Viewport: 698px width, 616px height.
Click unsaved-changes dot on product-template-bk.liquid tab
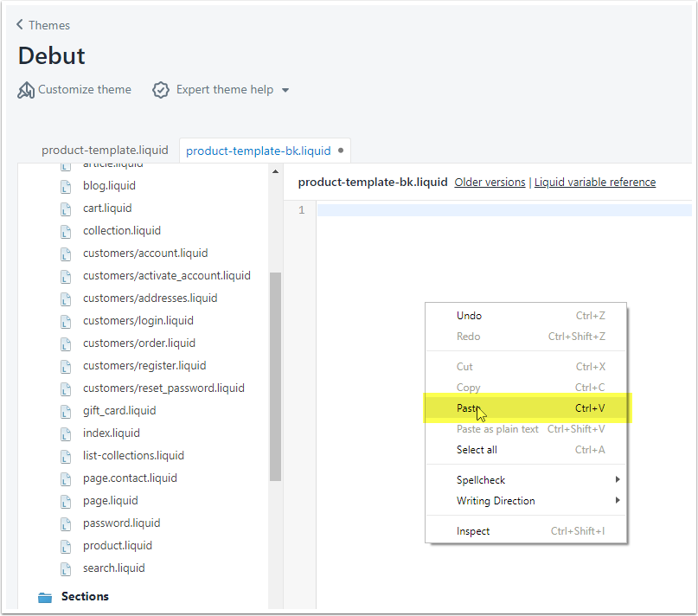click(341, 150)
